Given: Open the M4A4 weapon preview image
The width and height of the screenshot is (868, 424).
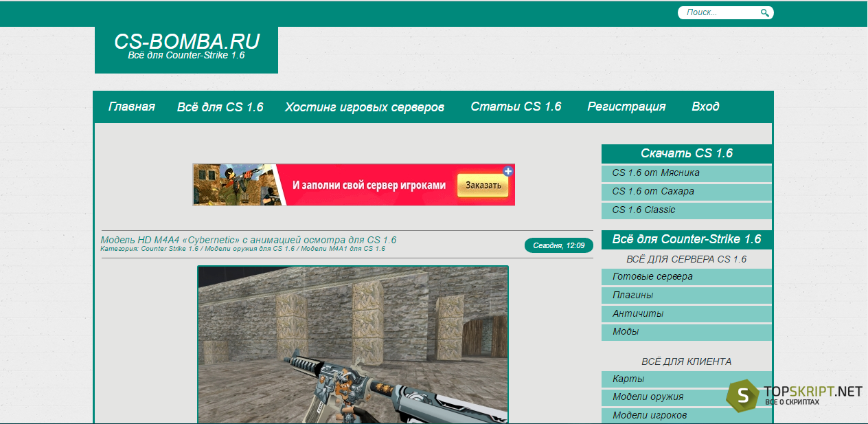Looking at the screenshot, I should click(x=353, y=344).
